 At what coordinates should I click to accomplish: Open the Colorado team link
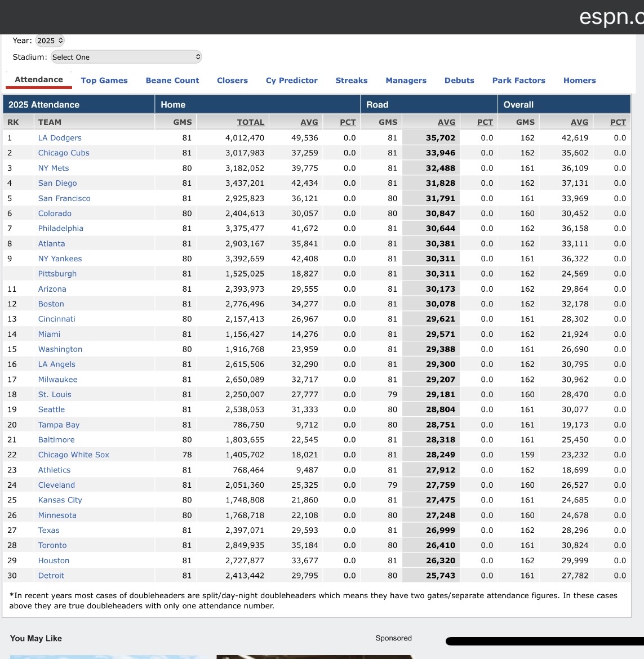coord(55,213)
